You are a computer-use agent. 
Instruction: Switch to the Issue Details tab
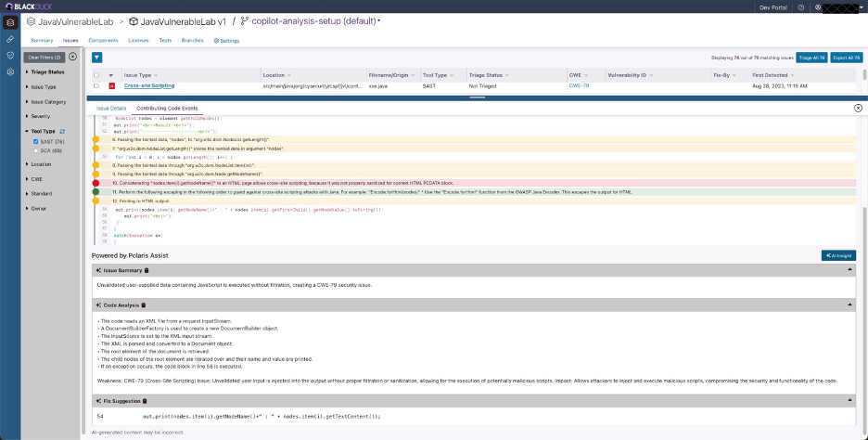pos(111,109)
